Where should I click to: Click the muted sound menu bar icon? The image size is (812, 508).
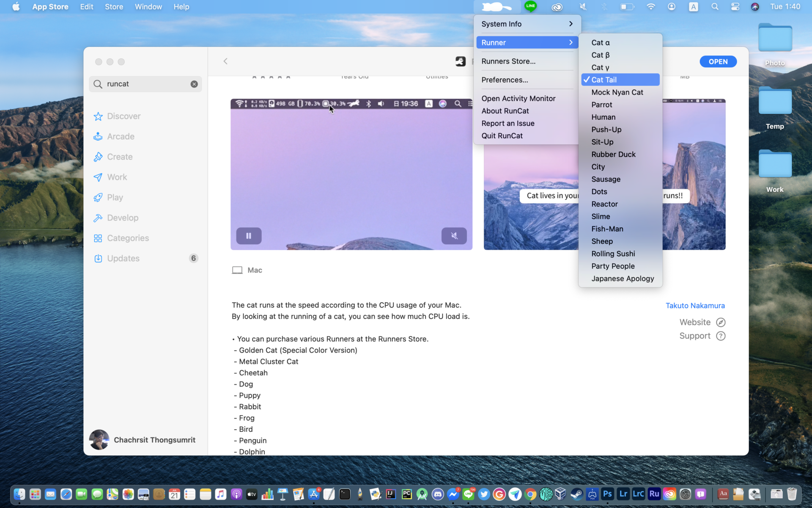(x=583, y=7)
